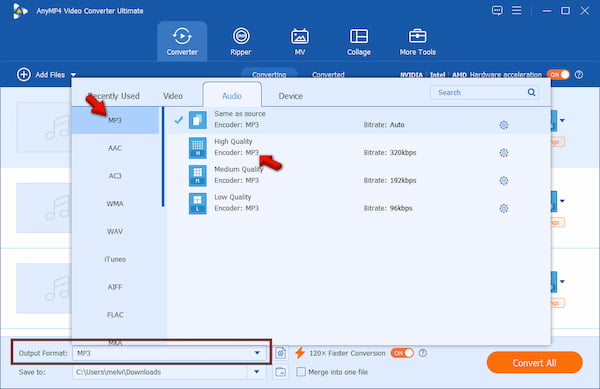Open the Save to path dropdown

point(257,372)
